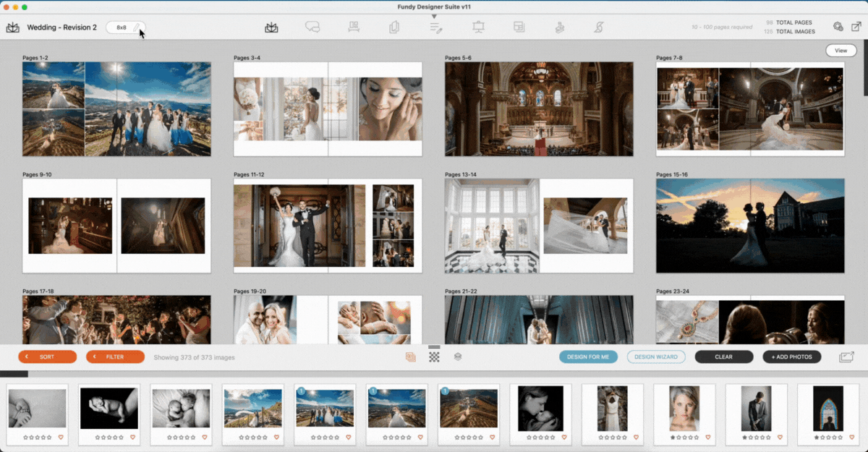868x452 pixels.
Task: Click the export arrow icon at top right
Action: (x=856, y=27)
